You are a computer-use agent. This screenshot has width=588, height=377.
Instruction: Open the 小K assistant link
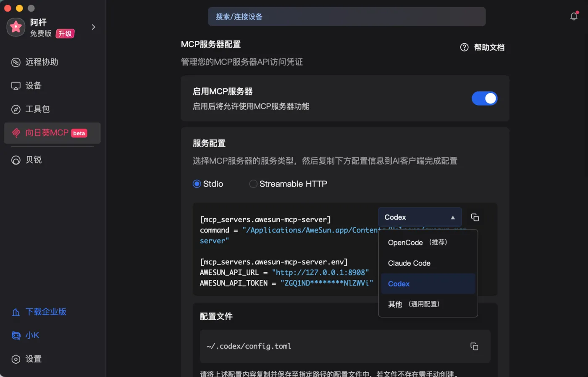[32, 335]
